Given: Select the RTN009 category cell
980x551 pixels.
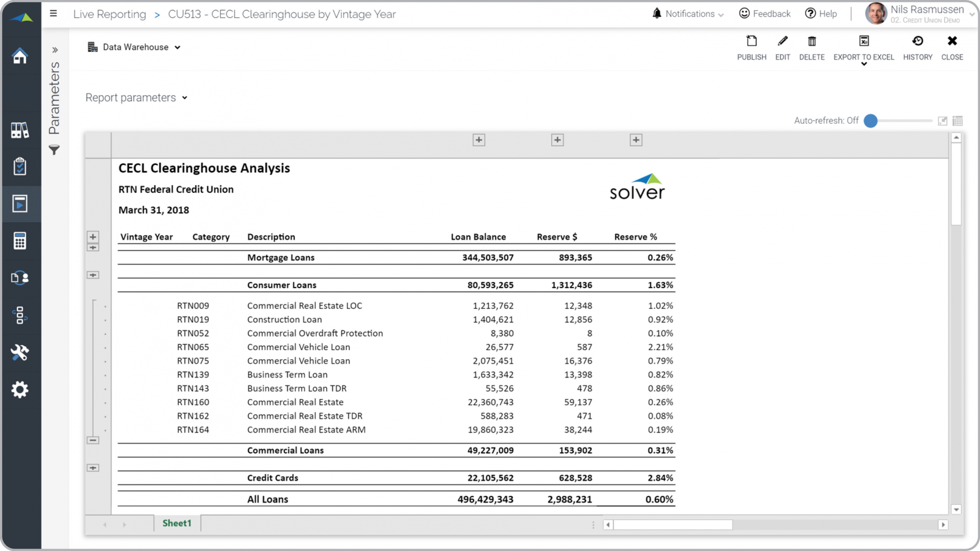Looking at the screenshot, I should pyautogui.click(x=193, y=306).
